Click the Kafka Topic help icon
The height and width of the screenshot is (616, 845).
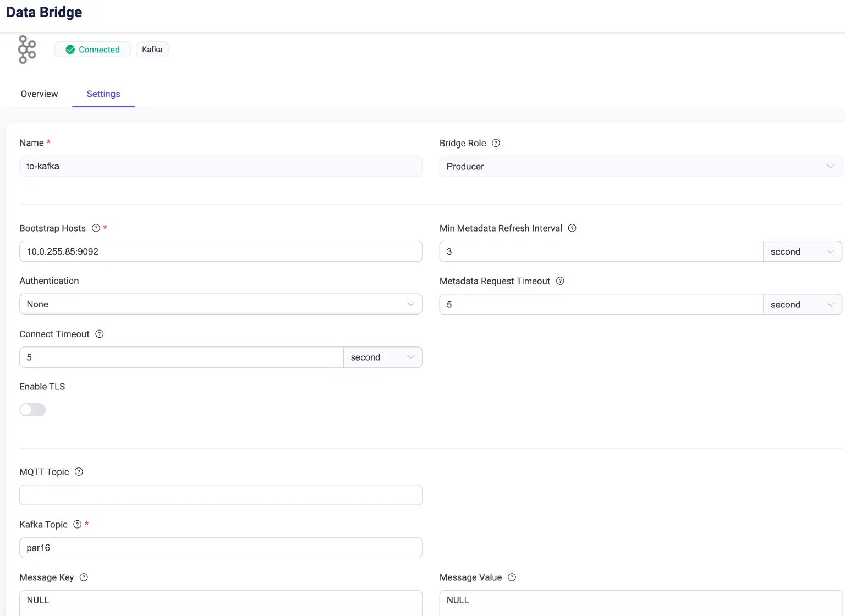[x=78, y=525]
